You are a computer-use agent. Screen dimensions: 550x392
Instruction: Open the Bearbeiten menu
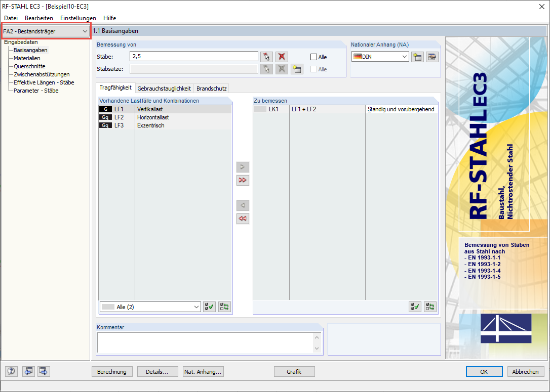coord(39,18)
